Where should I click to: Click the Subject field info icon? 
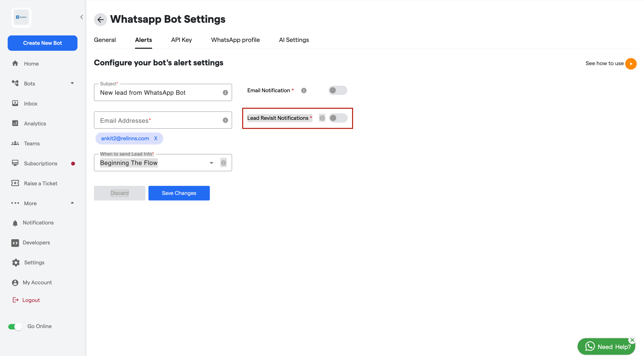pyautogui.click(x=225, y=93)
